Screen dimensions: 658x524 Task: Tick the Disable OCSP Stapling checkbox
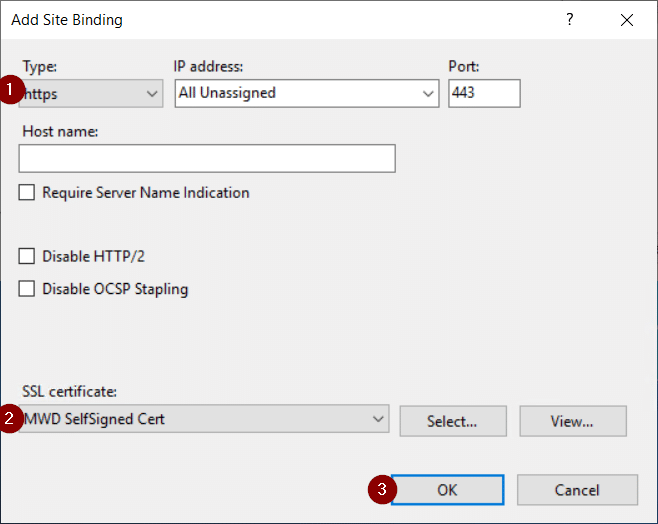(x=27, y=290)
